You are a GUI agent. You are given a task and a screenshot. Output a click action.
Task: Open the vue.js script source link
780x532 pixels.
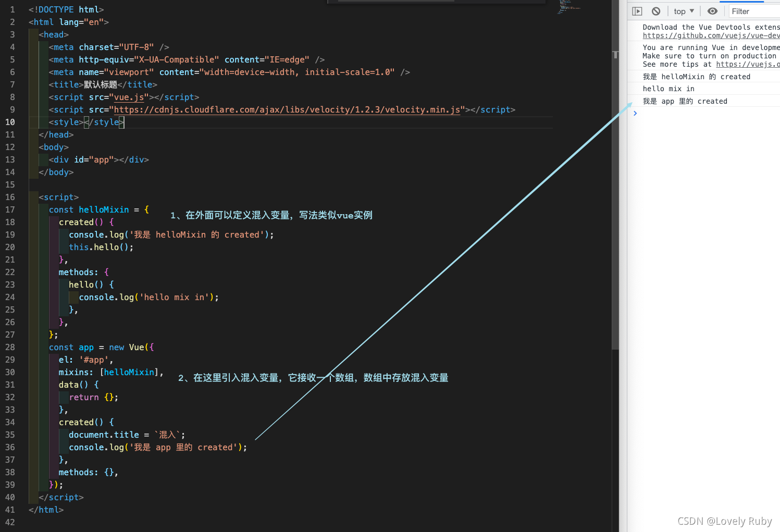[129, 97]
